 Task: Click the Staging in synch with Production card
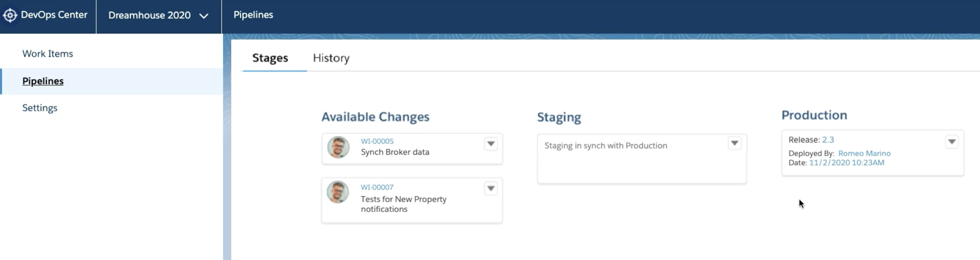click(642, 159)
